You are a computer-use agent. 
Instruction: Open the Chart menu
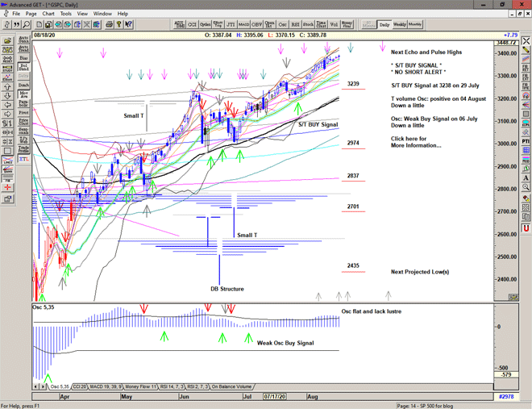[x=48, y=14]
